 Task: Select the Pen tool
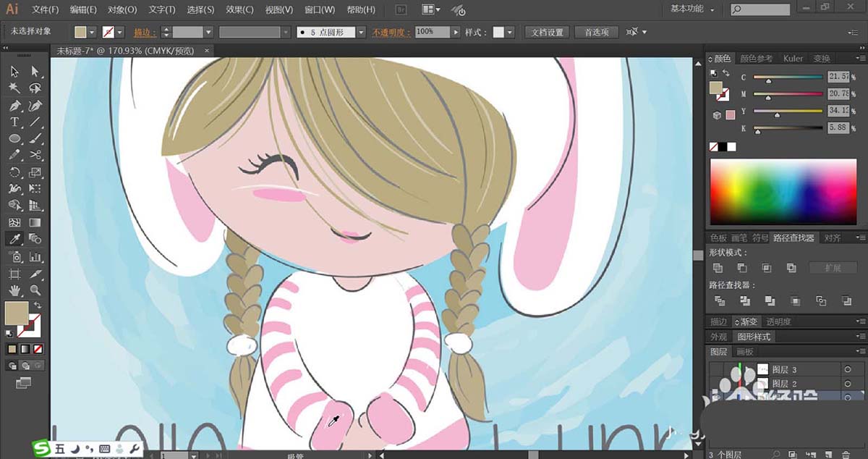tap(14, 105)
